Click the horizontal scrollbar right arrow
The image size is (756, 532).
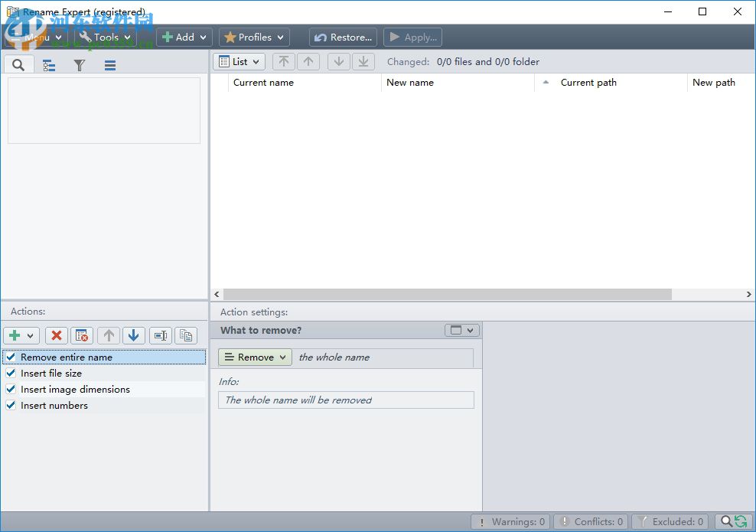pos(749,294)
